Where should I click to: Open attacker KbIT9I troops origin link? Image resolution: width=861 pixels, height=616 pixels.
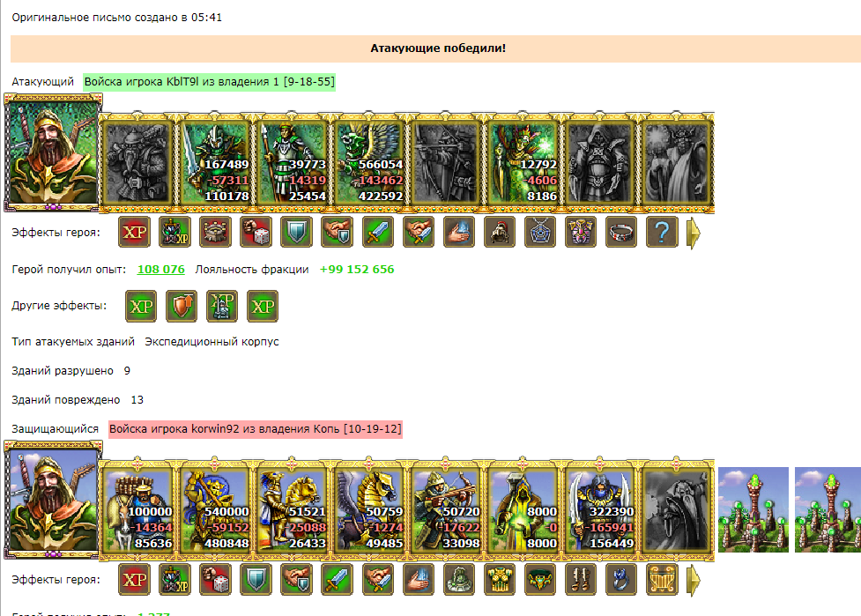pyautogui.click(x=209, y=82)
